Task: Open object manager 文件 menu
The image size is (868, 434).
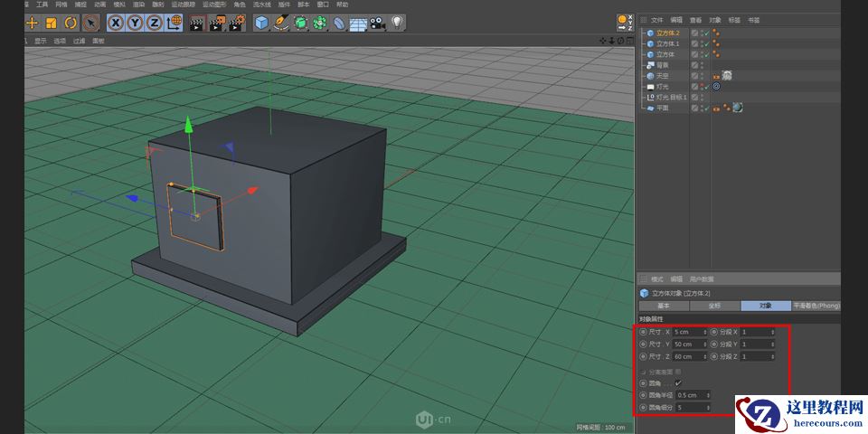Action: pyautogui.click(x=657, y=20)
